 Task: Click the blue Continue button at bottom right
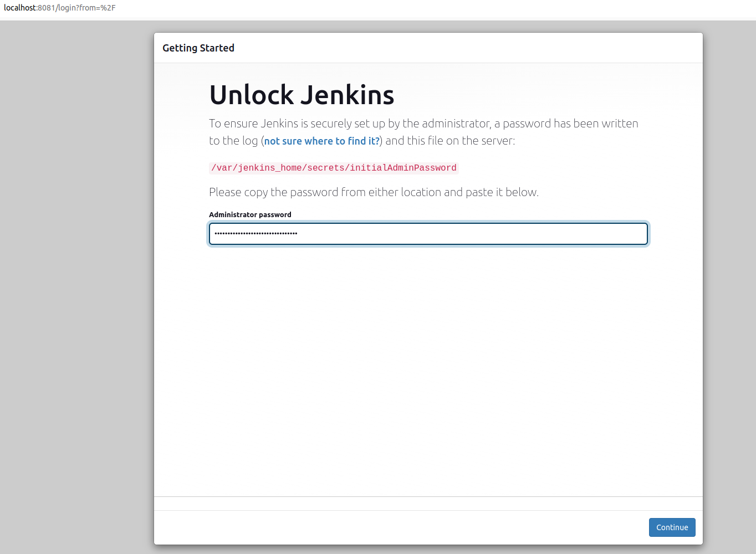tap(672, 527)
